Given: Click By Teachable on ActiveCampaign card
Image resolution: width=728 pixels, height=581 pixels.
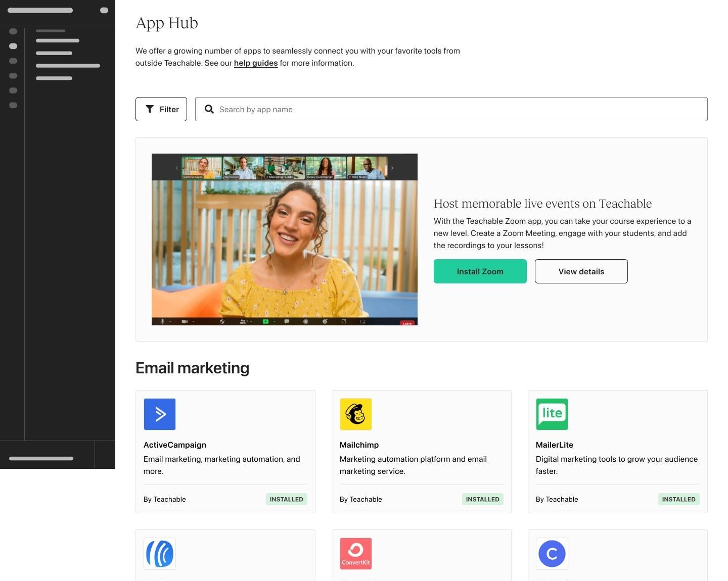Looking at the screenshot, I should coord(165,499).
